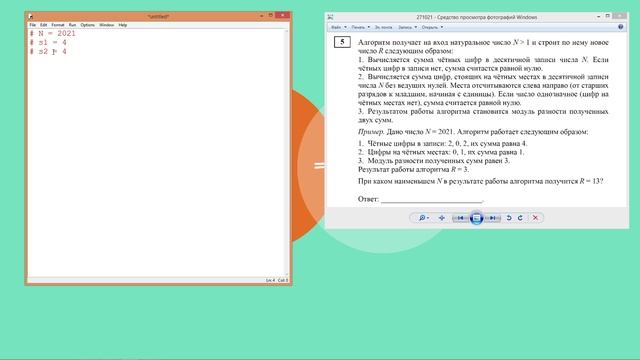Go to the next photo
This screenshot has height=360, width=640.
pyautogui.click(x=493, y=218)
